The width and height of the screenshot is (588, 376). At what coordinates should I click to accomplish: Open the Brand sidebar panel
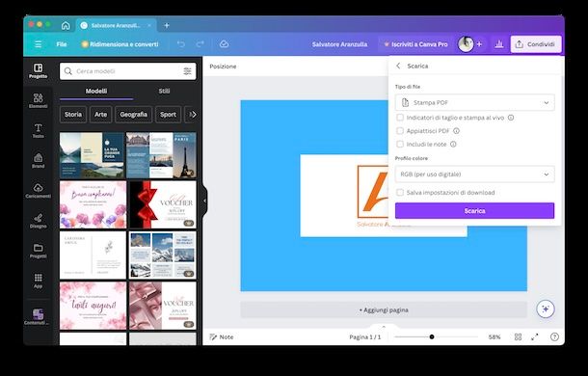click(x=38, y=161)
